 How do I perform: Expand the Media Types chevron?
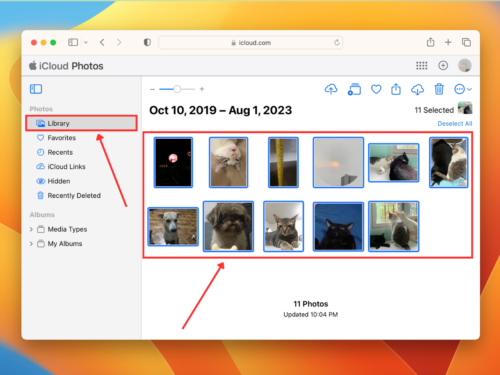31,229
